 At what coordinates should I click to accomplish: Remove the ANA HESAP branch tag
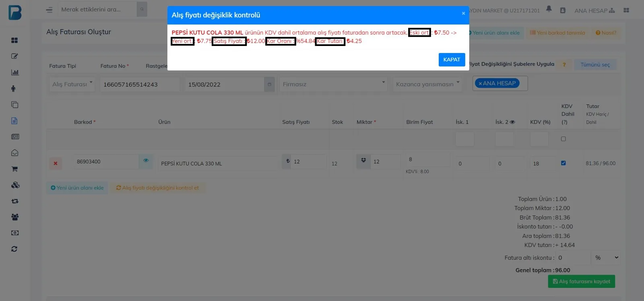coord(480,83)
